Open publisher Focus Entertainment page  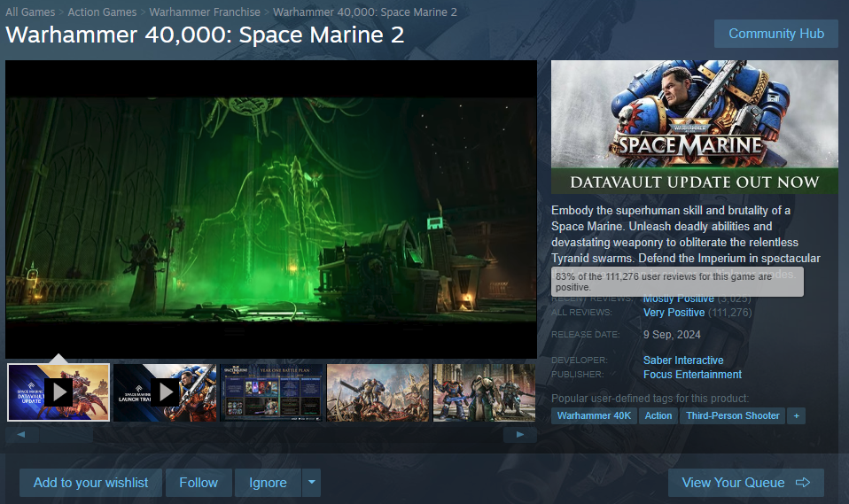click(692, 375)
